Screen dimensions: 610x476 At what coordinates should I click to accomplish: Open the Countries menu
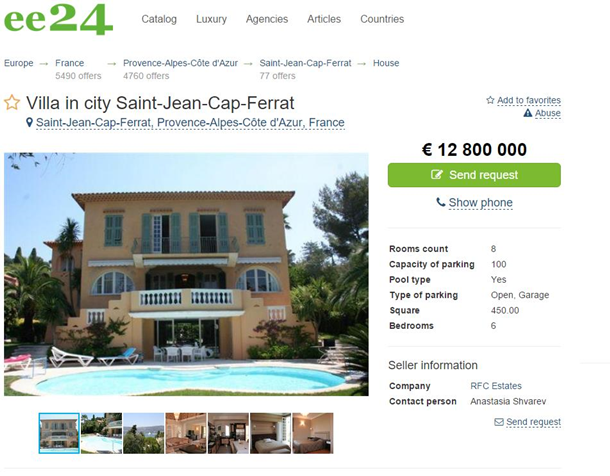(382, 19)
